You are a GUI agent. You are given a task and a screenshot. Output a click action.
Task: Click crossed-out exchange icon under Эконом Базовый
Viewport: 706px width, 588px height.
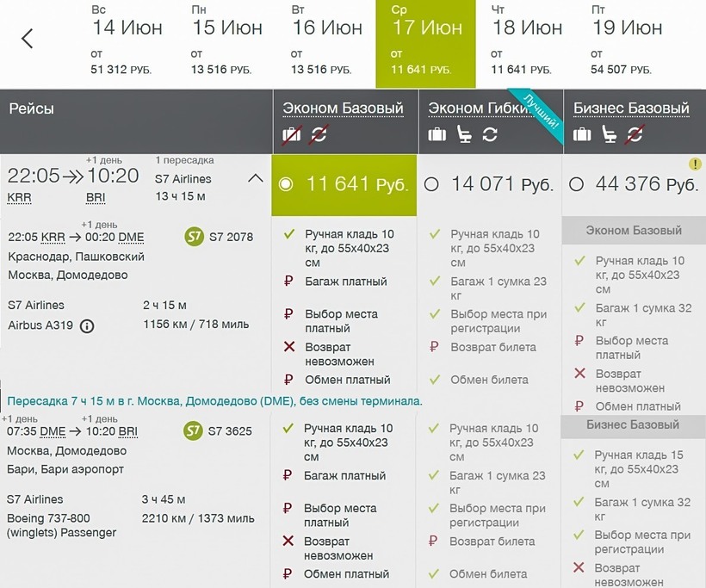pyautogui.click(x=319, y=135)
